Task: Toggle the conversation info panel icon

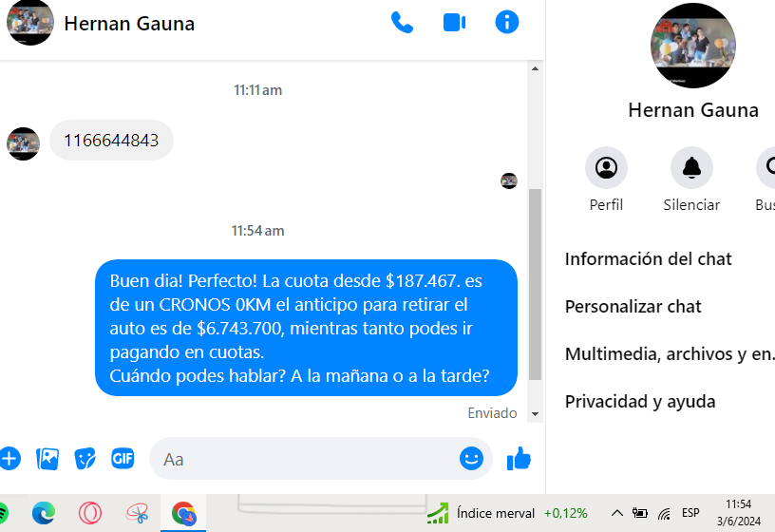Action: [506, 22]
